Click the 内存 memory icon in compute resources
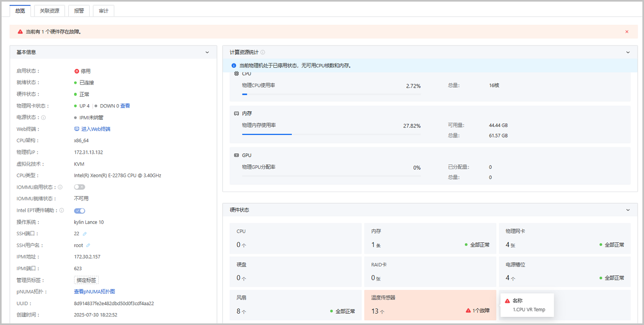Viewport: 644px width, 325px height. 237,114
